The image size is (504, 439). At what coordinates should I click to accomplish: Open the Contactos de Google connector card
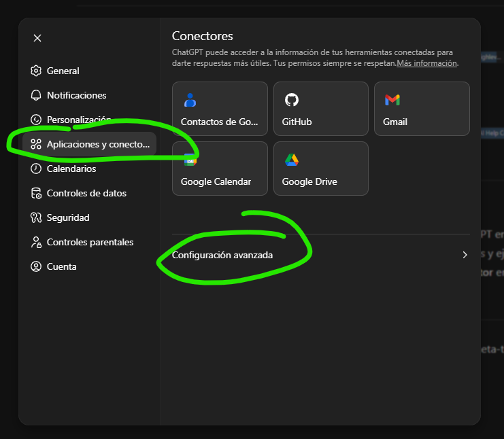click(220, 109)
